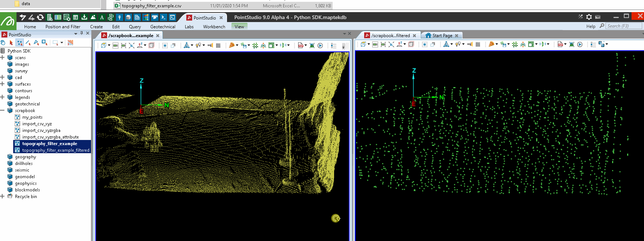Click the yellow rotate cursor icon in left view
The image size is (644, 241).
coord(336,218)
